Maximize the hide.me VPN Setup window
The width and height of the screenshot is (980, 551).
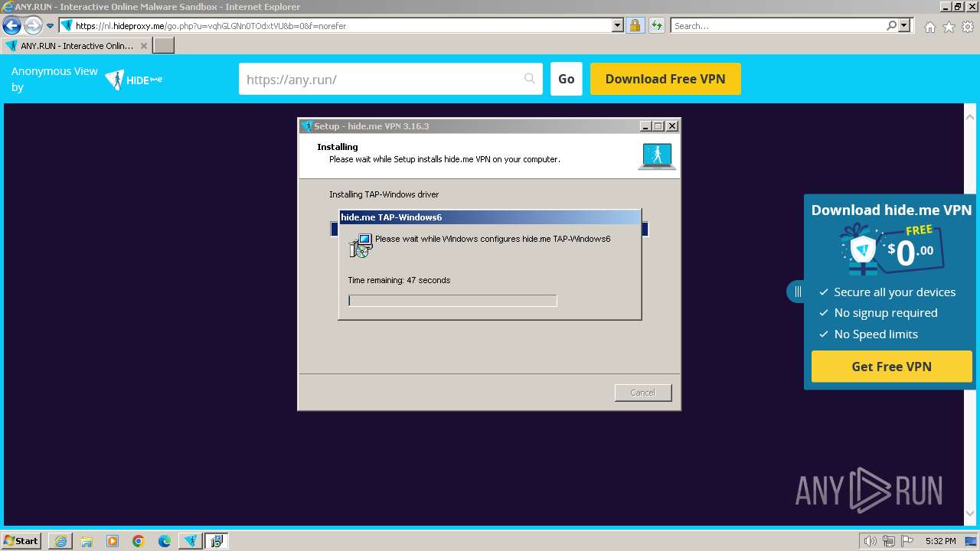[658, 126]
